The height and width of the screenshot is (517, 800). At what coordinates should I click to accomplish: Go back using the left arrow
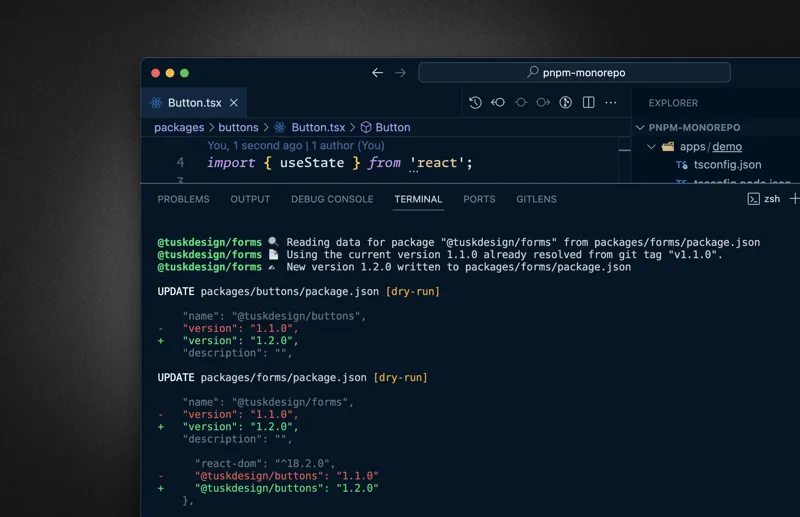point(377,73)
